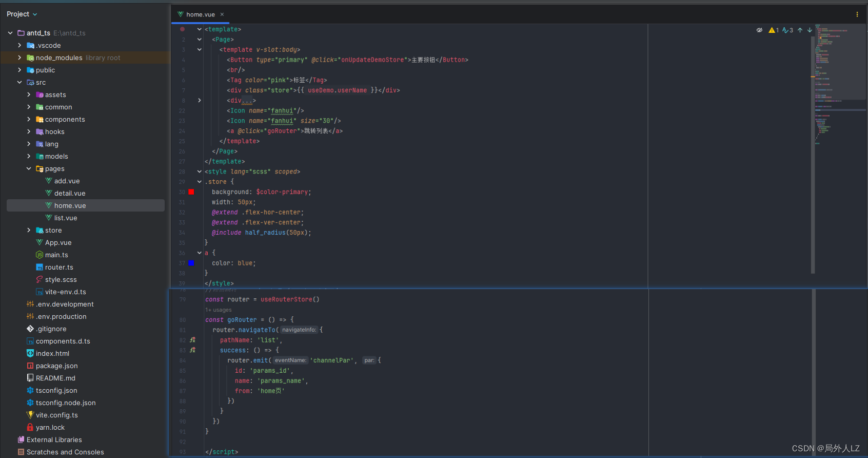Click the tsconfig.node.json file icon
The image size is (868, 458).
coord(30,403)
